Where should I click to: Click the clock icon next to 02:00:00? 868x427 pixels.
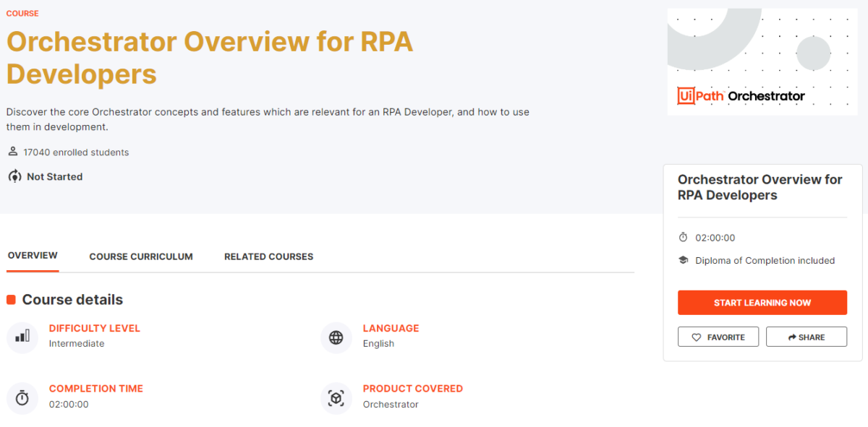[x=683, y=237]
